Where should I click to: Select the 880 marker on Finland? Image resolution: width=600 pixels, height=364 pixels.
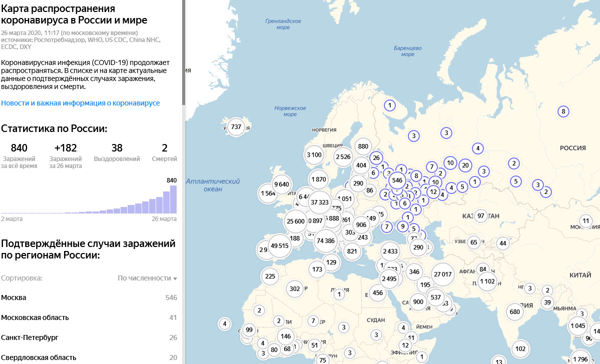pos(363,146)
